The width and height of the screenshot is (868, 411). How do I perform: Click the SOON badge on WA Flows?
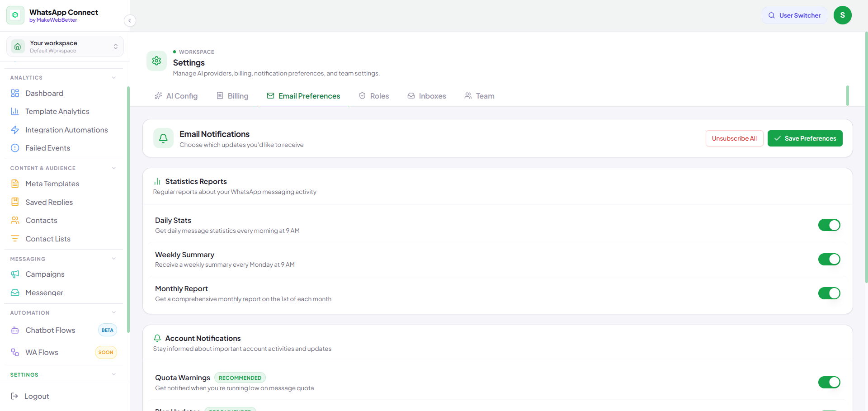106,352
